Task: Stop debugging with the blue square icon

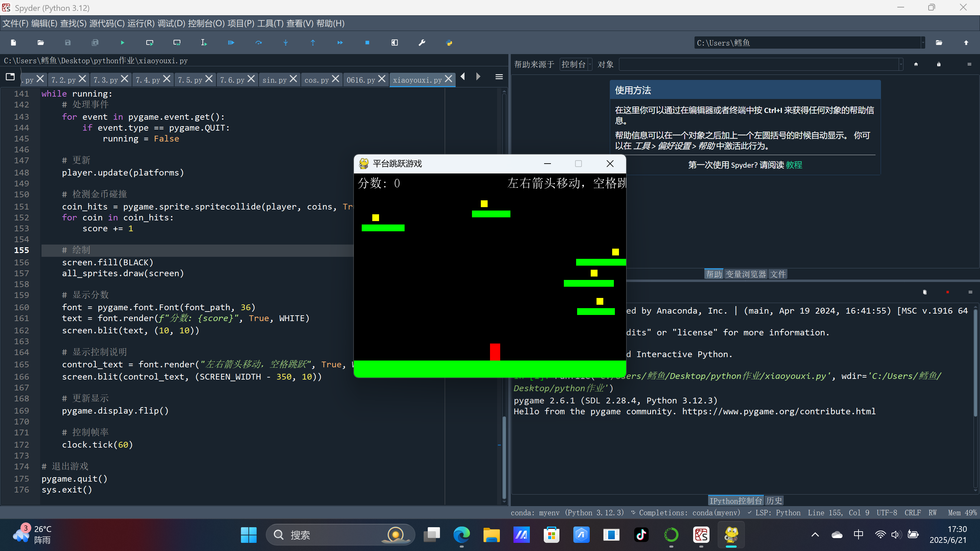Action: pyautogui.click(x=367, y=43)
